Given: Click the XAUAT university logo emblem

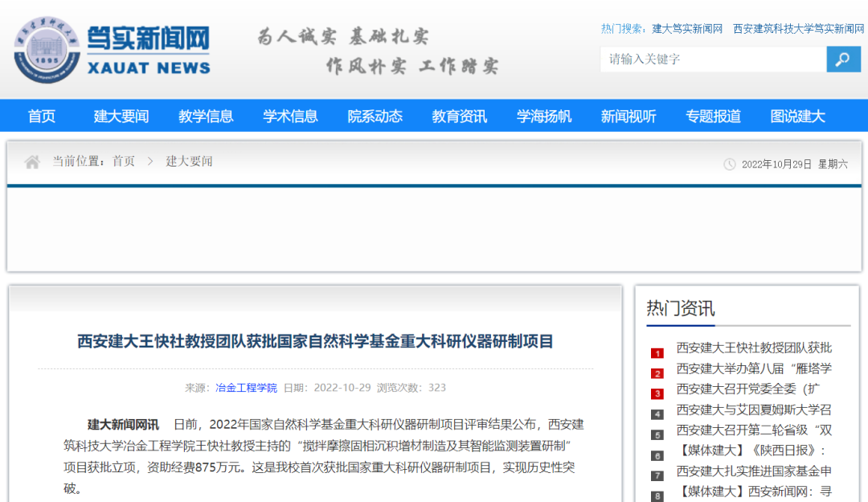Looking at the screenshot, I should (x=47, y=50).
